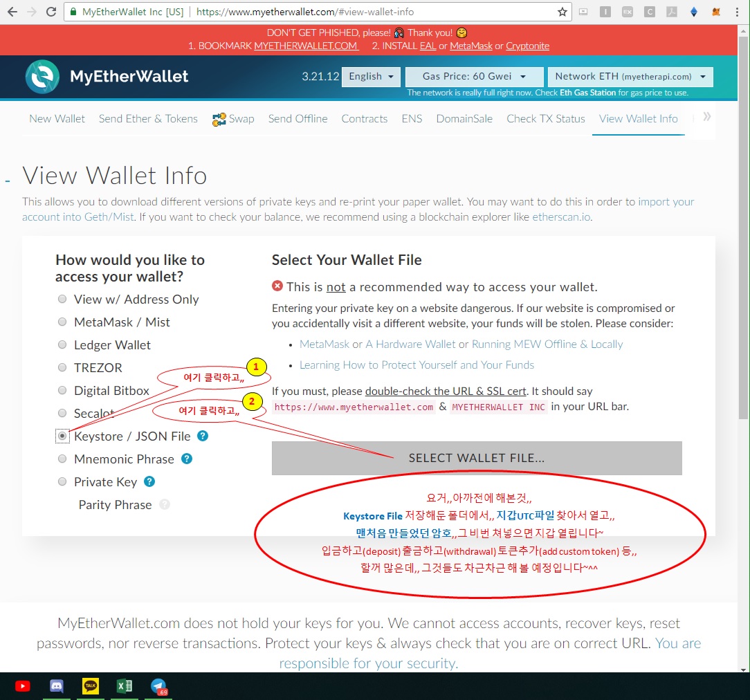
Task: Open the DomainSale tab
Action: pos(464,118)
